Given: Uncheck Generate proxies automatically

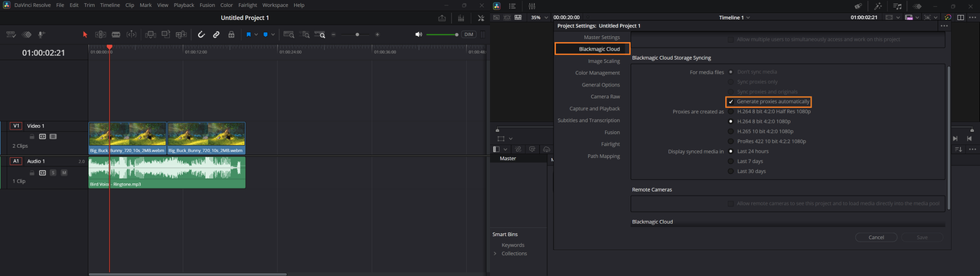Looking at the screenshot, I should (x=731, y=101).
